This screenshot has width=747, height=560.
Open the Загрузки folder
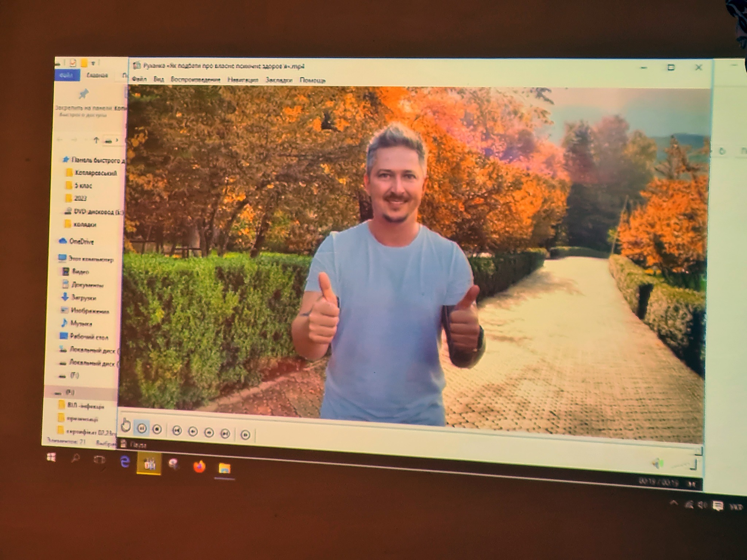[x=78, y=297]
